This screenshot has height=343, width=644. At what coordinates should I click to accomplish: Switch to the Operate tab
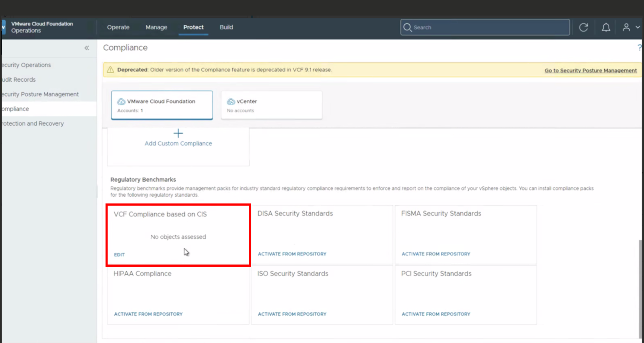(118, 27)
